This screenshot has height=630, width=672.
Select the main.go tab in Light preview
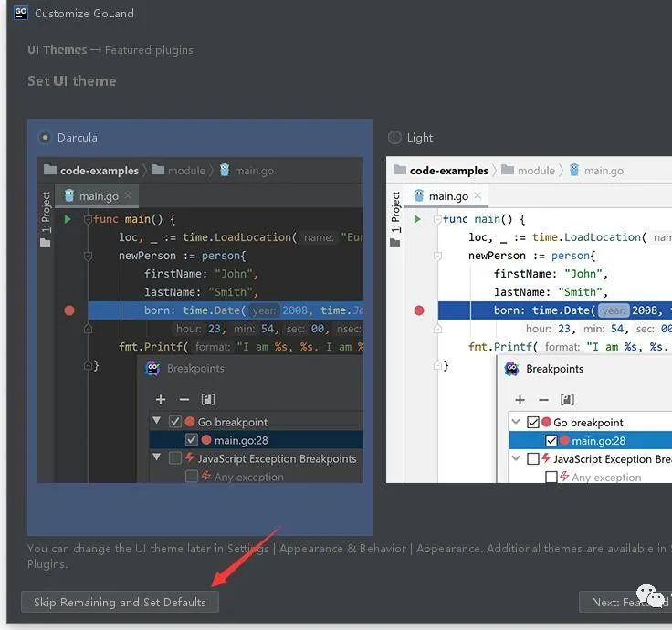click(446, 196)
